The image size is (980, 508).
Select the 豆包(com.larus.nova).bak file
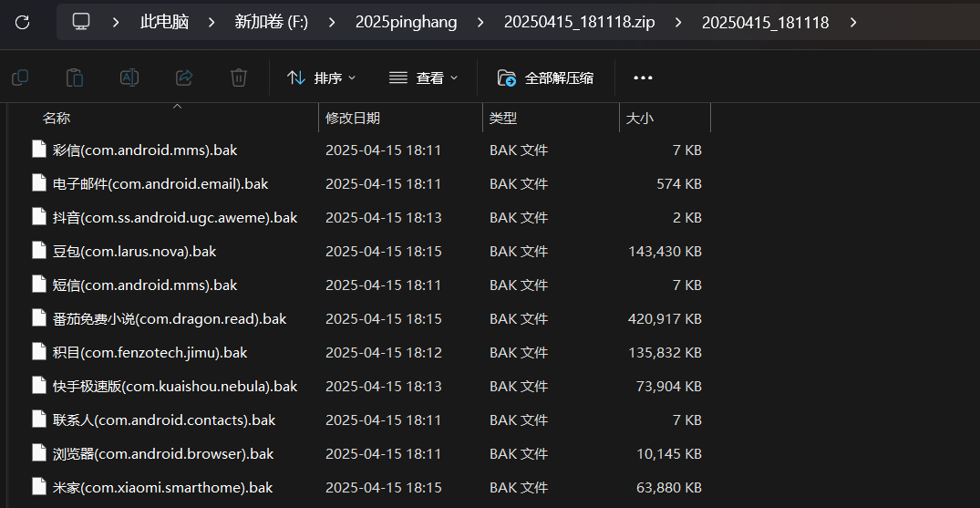(x=135, y=251)
